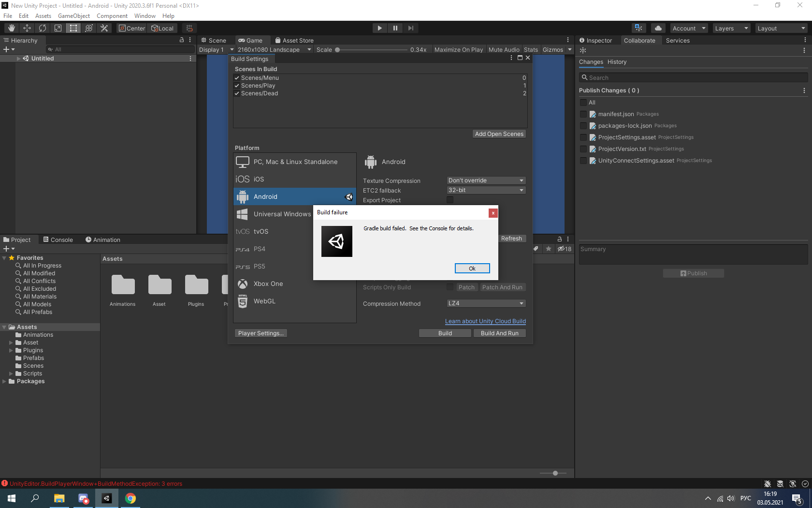This screenshot has height=508, width=812.
Task: Open Untitled scene context menu
Action: pos(190,59)
